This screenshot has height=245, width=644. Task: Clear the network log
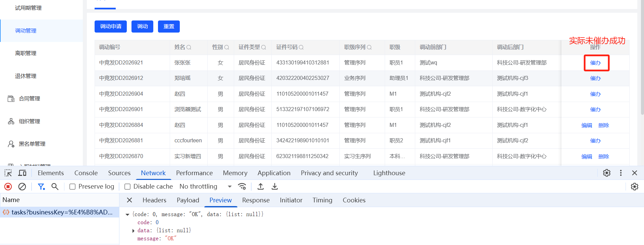click(22, 187)
